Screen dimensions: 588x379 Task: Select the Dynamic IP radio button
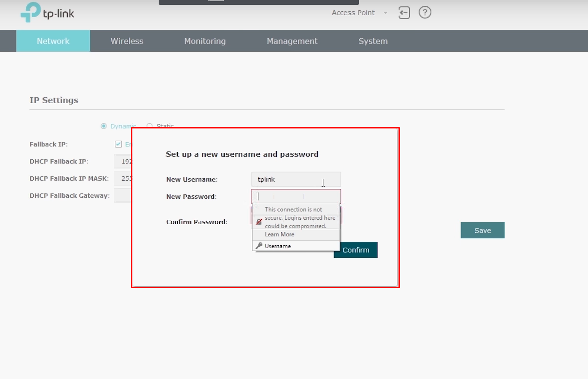pyautogui.click(x=104, y=126)
